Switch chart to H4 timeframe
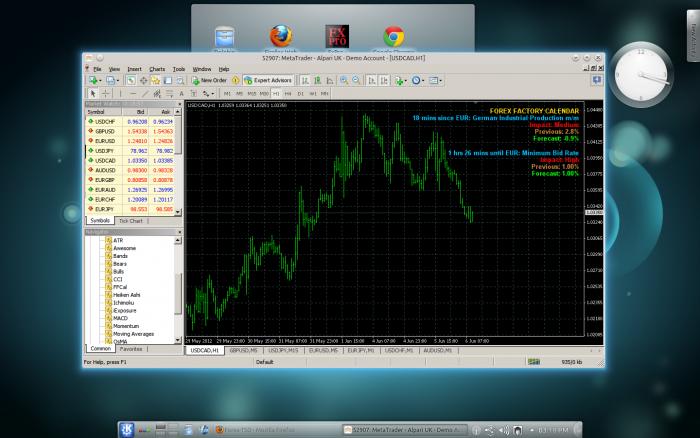Image resolution: width=700 pixels, height=438 pixels. click(x=288, y=94)
